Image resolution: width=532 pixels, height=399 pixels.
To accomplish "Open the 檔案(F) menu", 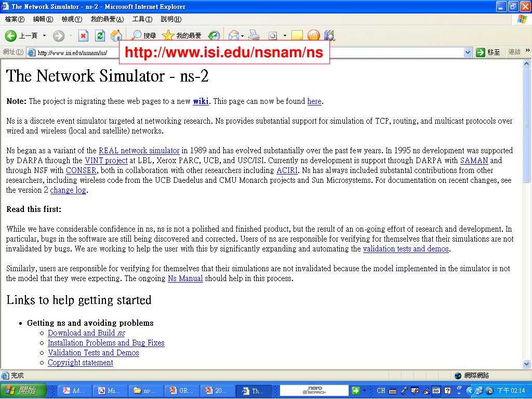I will pos(15,19).
